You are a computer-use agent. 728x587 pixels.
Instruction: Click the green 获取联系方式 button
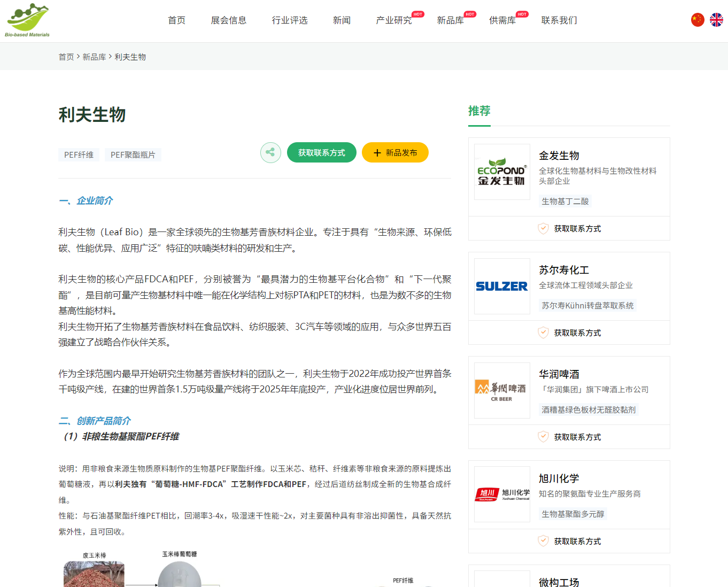pyautogui.click(x=321, y=152)
